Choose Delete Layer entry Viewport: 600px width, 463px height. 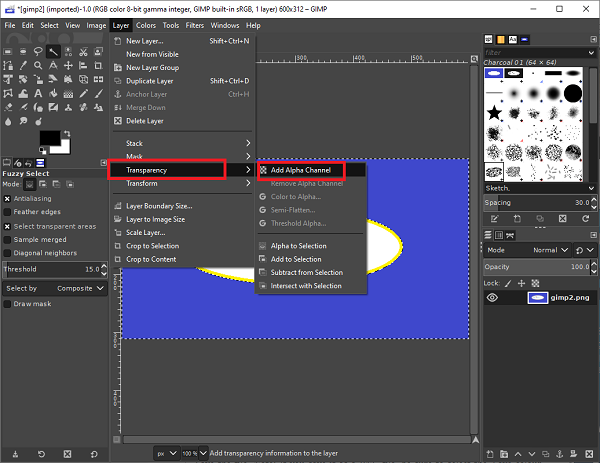click(x=183, y=121)
